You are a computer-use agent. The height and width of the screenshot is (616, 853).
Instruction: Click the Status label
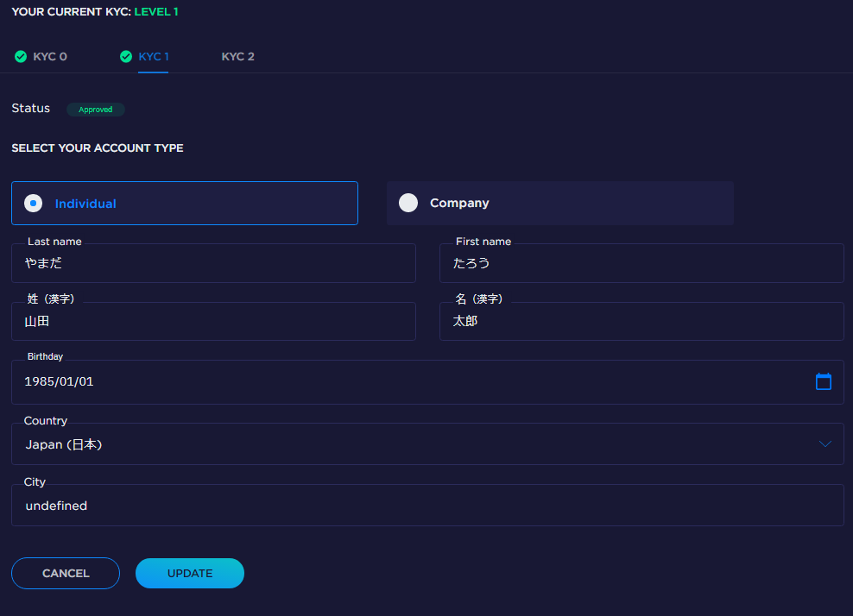(x=30, y=108)
